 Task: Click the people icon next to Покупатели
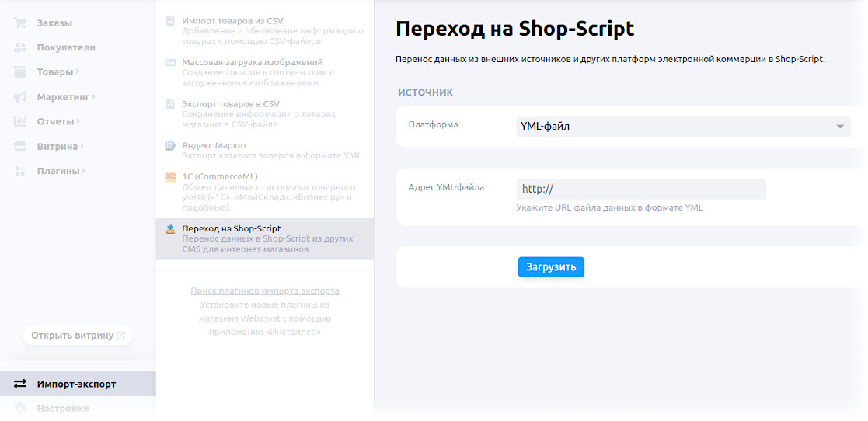tap(20, 47)
